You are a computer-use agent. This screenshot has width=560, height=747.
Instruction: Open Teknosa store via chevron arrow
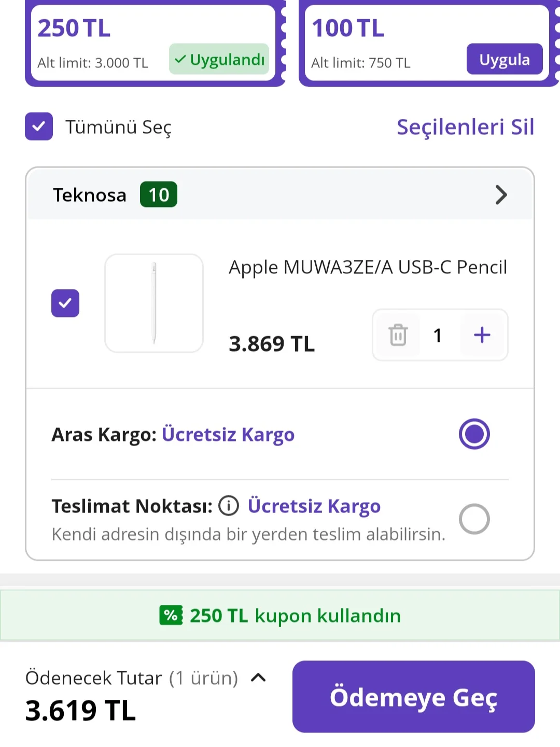(x=501, y=195)
